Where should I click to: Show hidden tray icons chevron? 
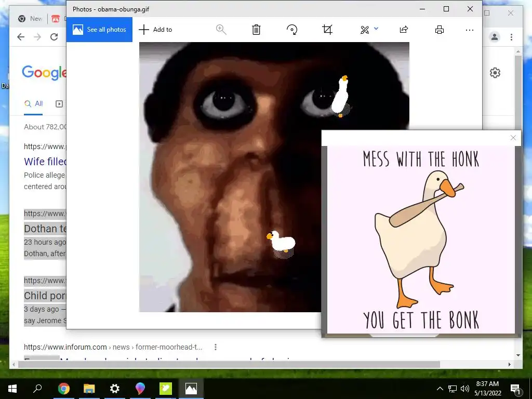440,389
